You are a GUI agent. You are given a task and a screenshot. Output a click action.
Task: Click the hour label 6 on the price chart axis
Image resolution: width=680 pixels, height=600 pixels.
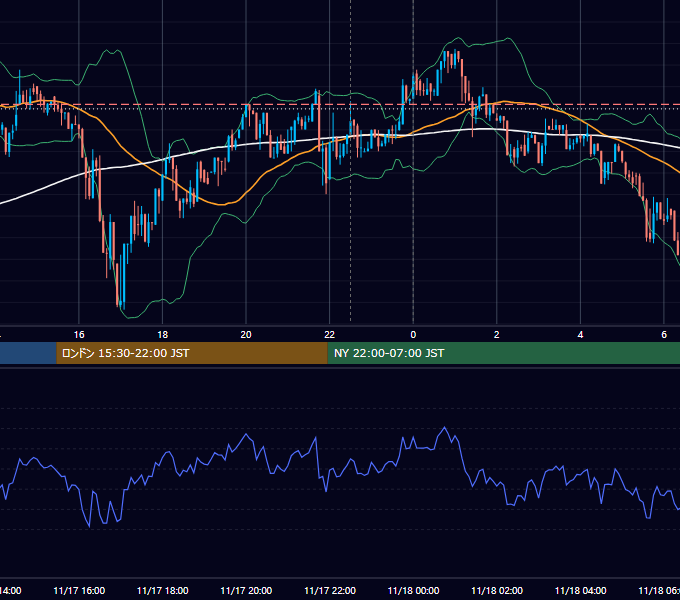coord(664,335)
